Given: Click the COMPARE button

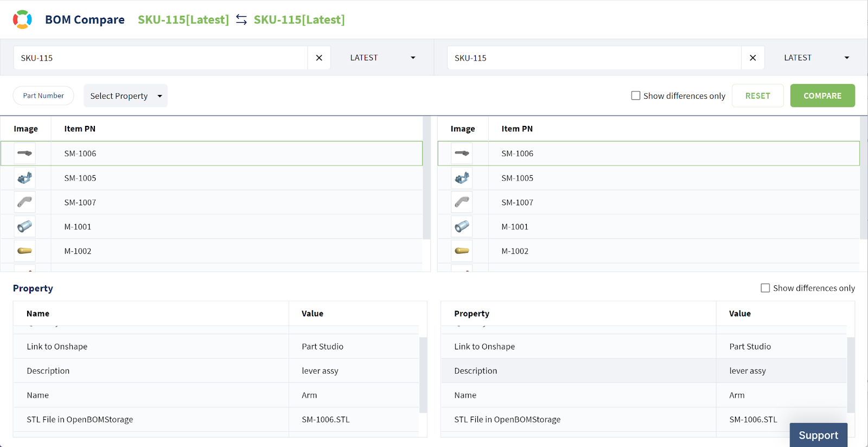Looking at the screenshot, I should 822,95.
